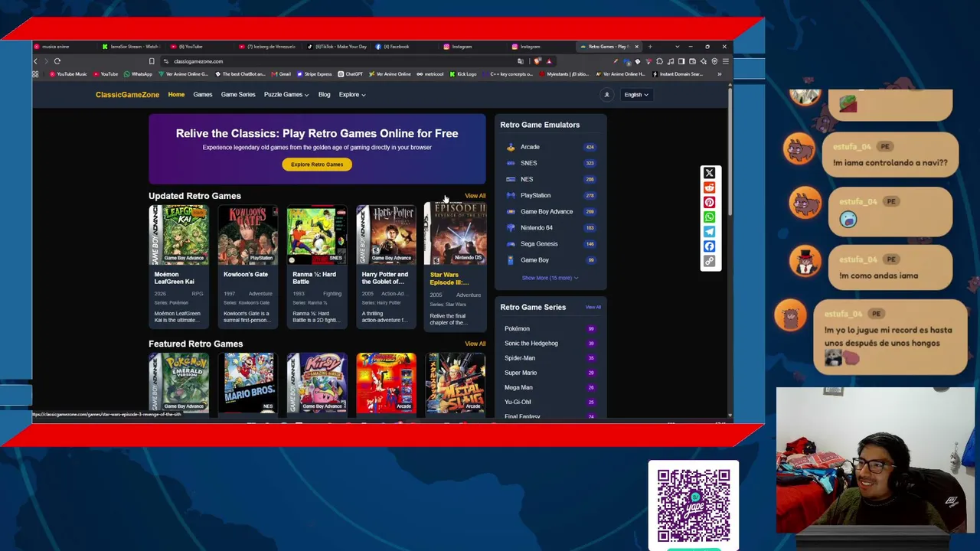Expand the Explore menu

pyautogui.click(x=352, y=95)
